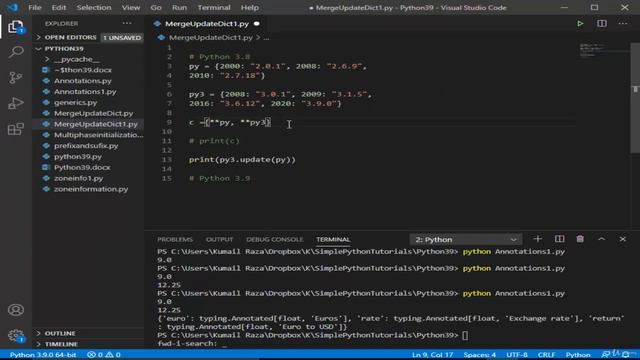Open the Terminal menu

point(214,7)
